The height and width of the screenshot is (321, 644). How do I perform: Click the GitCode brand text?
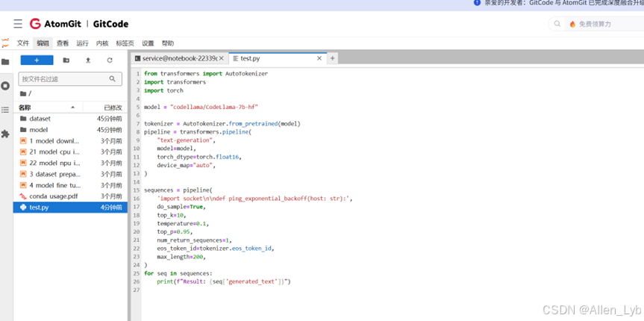(110, 24)
